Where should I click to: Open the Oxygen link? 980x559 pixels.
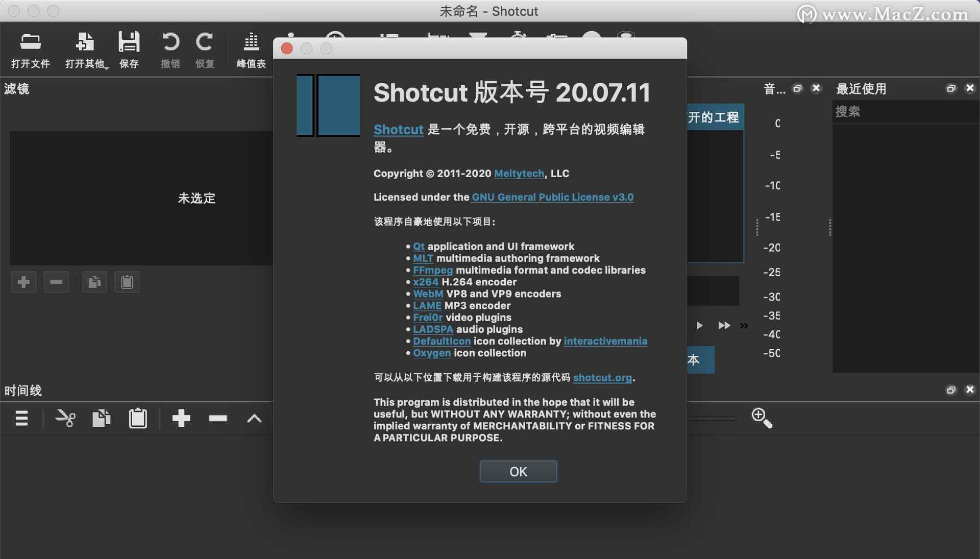click(x=432, y=353)
